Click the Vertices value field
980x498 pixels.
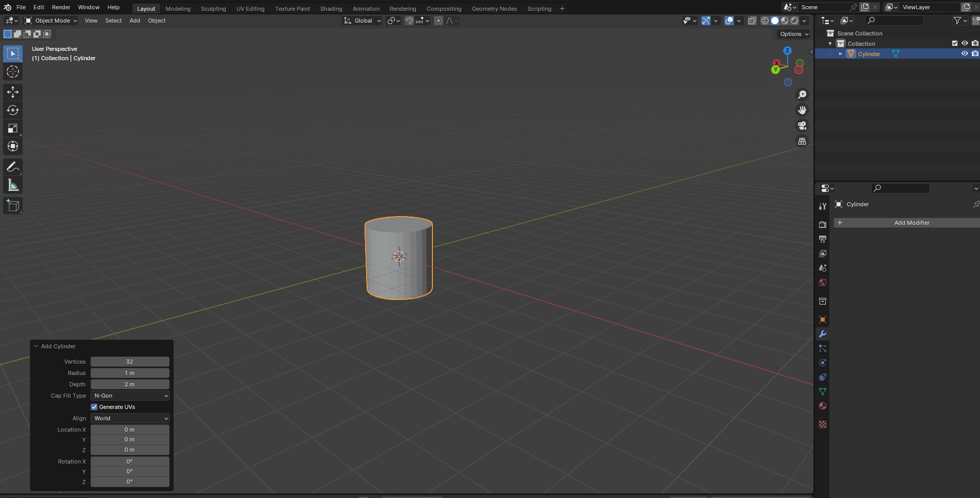[x=130, y=362]
